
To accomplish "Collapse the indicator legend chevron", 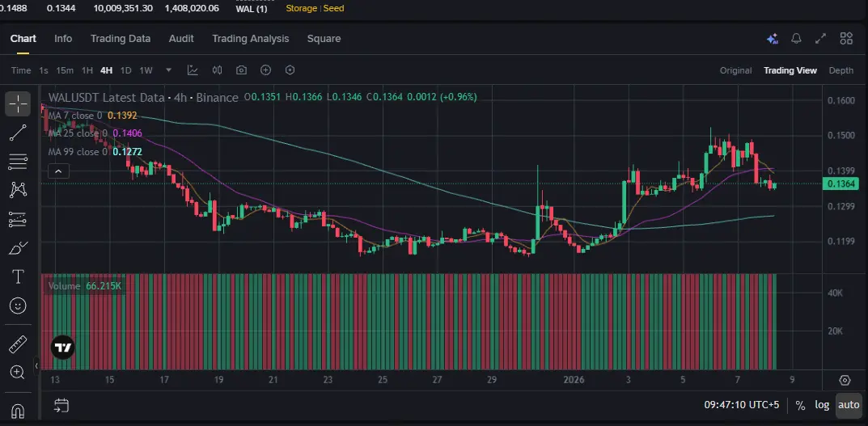I will click(58, 171).
